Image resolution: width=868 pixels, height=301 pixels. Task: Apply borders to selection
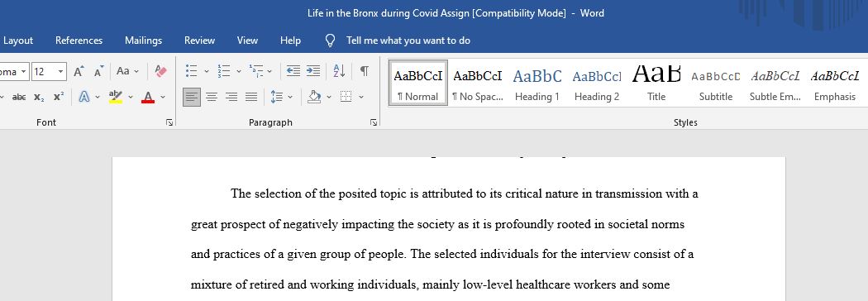[x=346, y=97]
